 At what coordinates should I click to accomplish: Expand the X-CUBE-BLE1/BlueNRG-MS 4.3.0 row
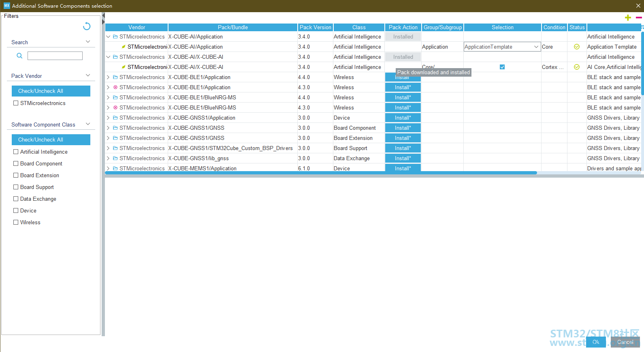point(108,107)
